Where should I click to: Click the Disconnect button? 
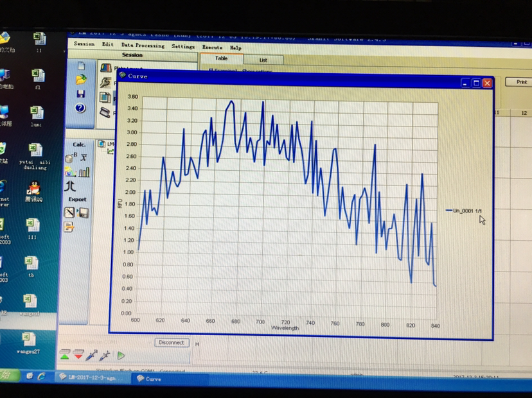tap(172, 342)
